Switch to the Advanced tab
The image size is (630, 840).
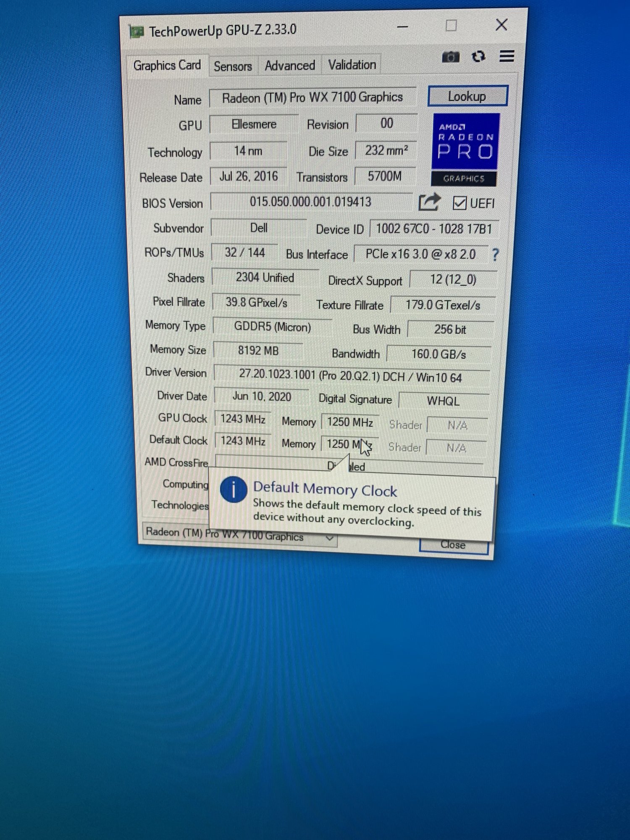290,66
